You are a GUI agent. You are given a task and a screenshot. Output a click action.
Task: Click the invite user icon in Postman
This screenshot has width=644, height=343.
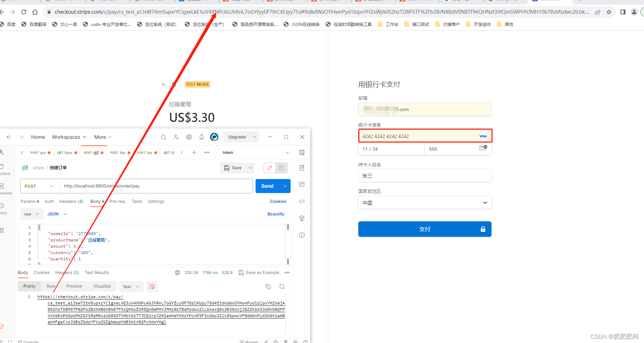tap(176, 137)
